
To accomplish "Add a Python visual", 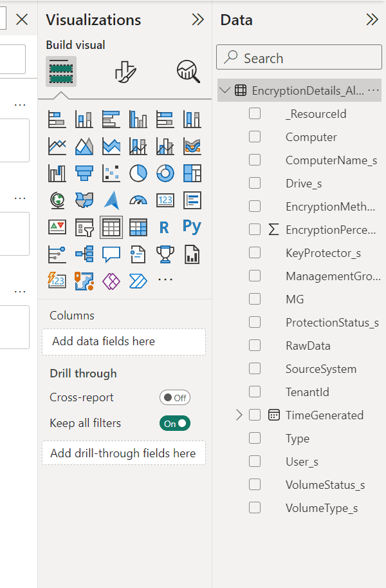I will pyautogui.click(x=192, y=227).
